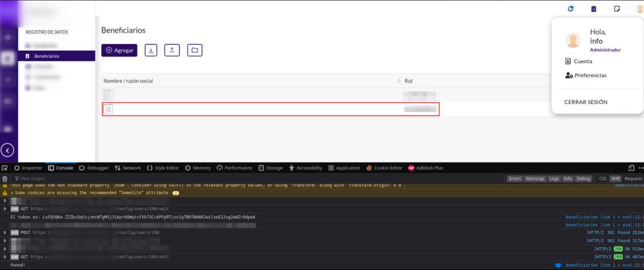644x270 pixels.
Task: Collapse sidebar with the back arrow circle
Action: tap(7, 150)
